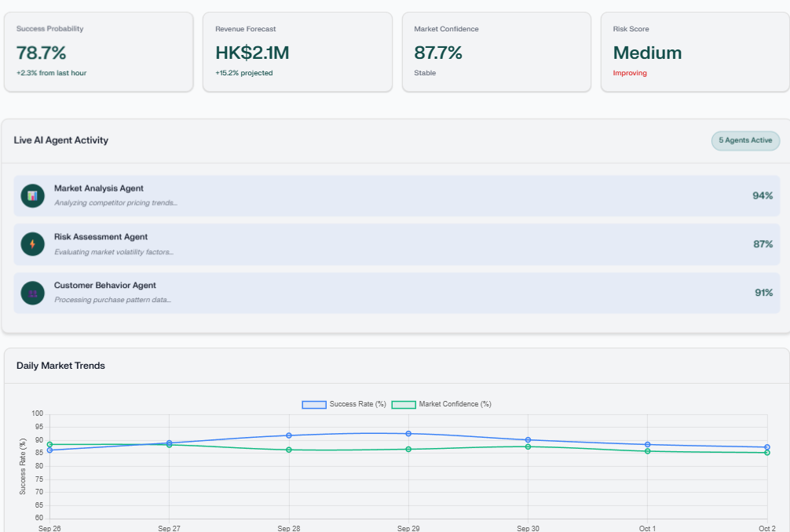Click 'Evaluating market volatility factors' status text
This screenshot has height=532, width=790.
click(113, 252)
